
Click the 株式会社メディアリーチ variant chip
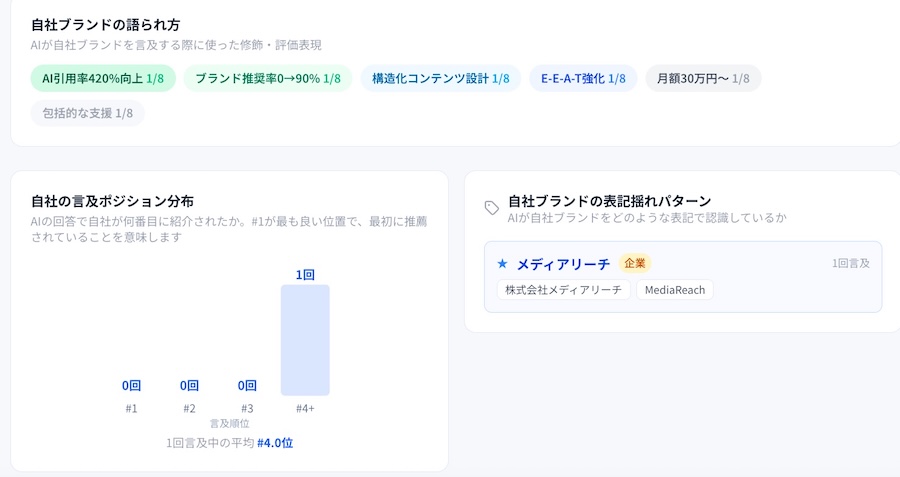click(564, 290)
